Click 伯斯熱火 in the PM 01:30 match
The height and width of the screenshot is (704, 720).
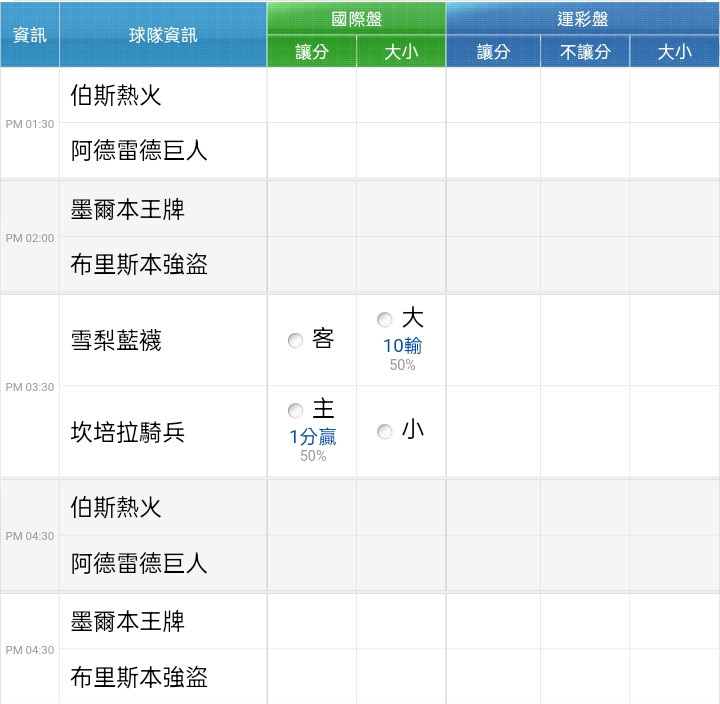coord(116,95)
